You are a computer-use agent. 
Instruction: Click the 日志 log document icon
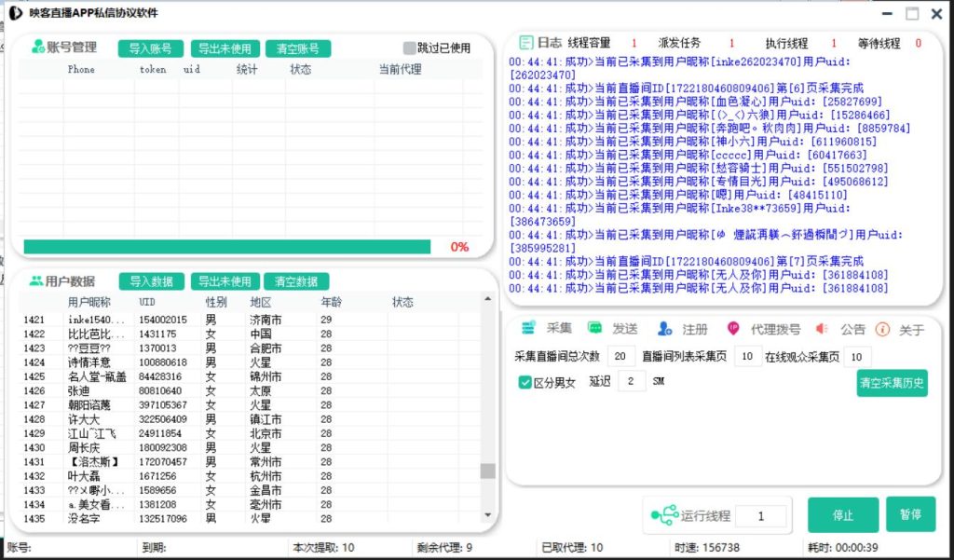526,43
